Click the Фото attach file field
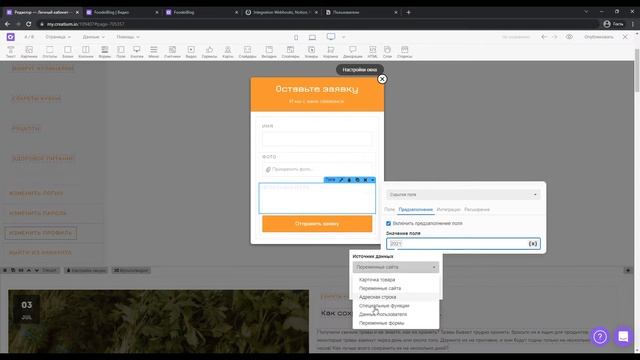Image resolution: width=640 pixels, height=360 pixels. tap(317, 169)
